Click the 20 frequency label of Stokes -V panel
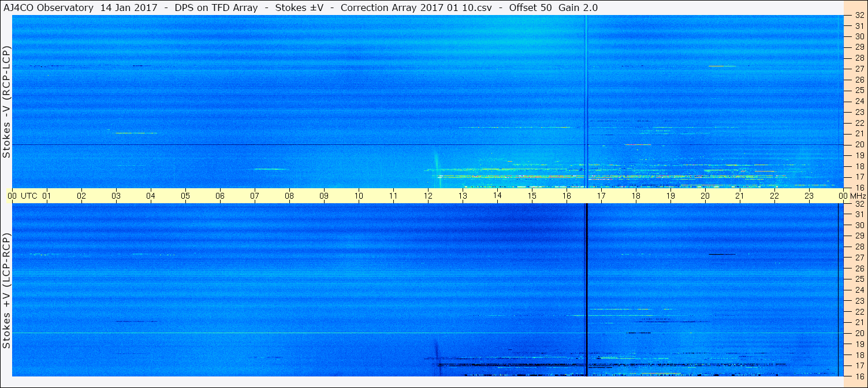868x388 pixels. point(859,144)
